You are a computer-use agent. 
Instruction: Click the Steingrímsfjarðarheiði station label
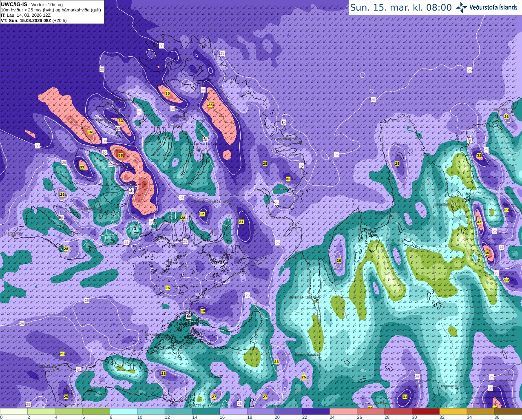211,201
